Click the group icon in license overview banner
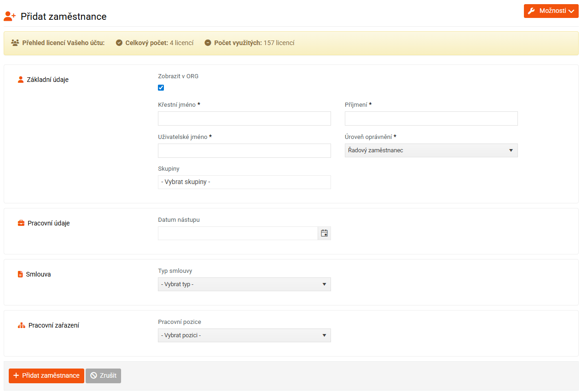This screenshot has height=392, width=581. click(15, 43)
